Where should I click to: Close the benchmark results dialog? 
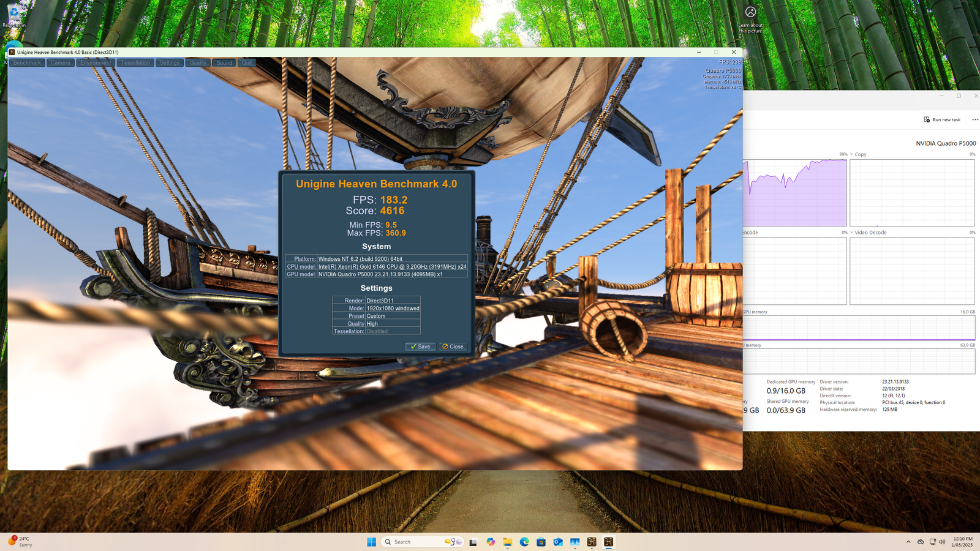click(453, 347)
